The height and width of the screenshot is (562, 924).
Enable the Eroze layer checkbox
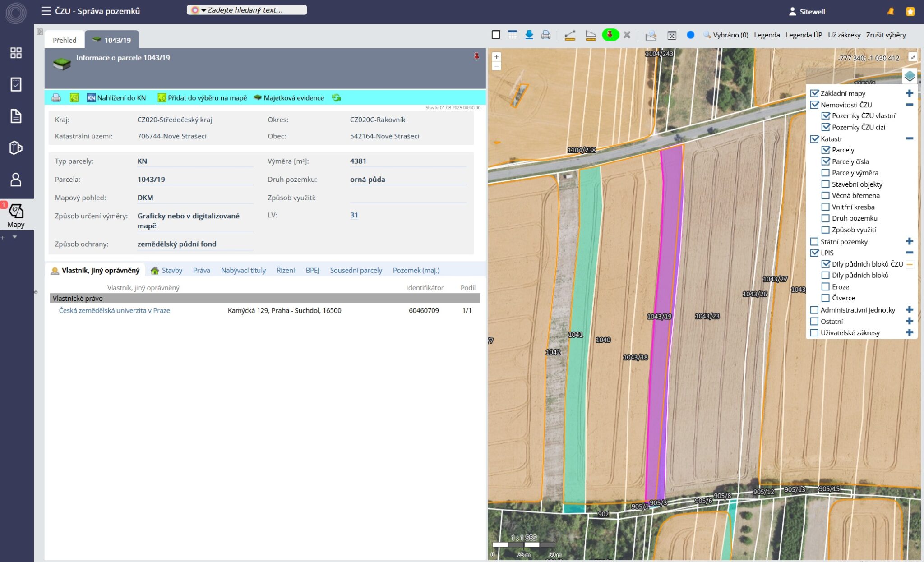(825, 287)
